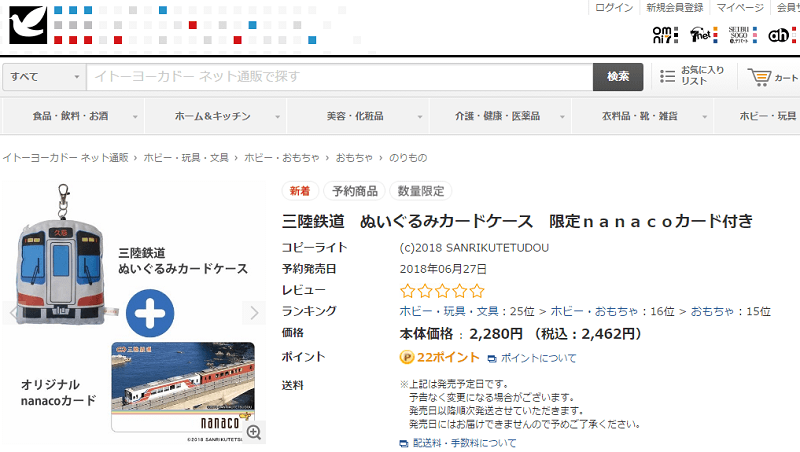Open the Seibu Sogo store icon
The height and width of the screenshot is (452, 800).
point(742,35)
